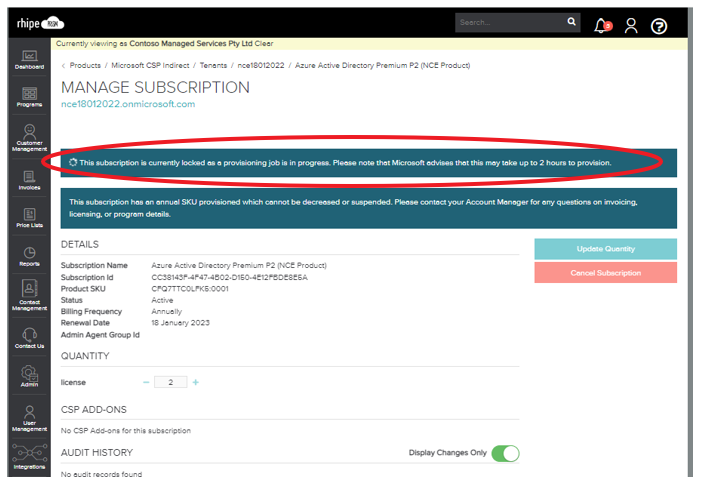Open Programs in the sidebar

(x=29, y=97)
